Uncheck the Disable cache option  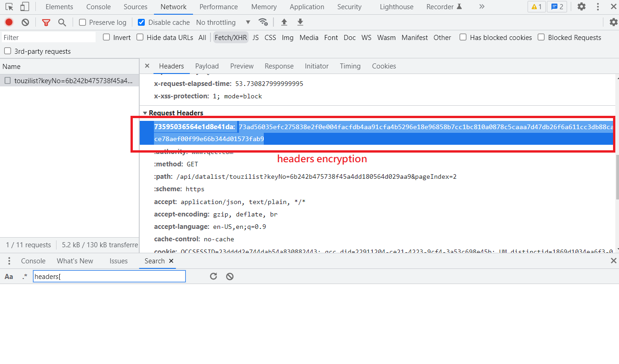tap(141, 22)
